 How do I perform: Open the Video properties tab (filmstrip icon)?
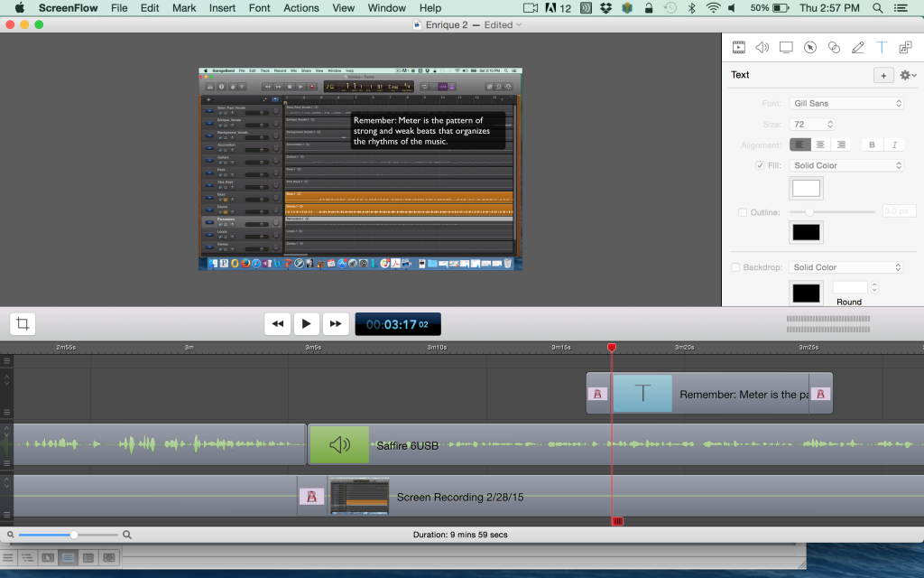[x=738, y=47]
